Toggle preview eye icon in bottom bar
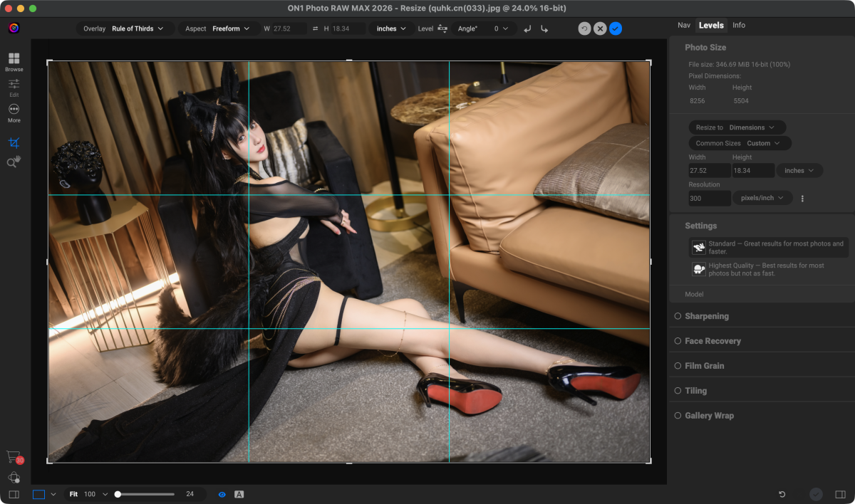Screen dimensions: 855x504 click(x=222, y=494)
